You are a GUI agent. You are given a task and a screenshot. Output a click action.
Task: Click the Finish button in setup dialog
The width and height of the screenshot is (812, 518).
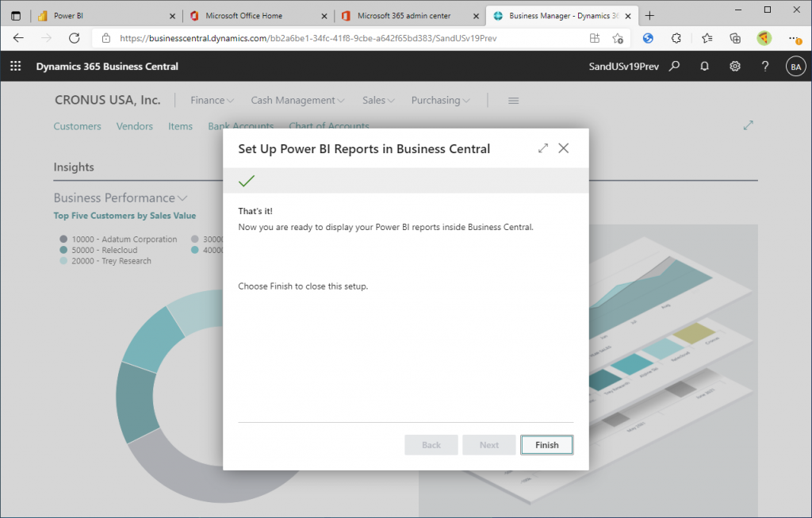pos(546,445)
